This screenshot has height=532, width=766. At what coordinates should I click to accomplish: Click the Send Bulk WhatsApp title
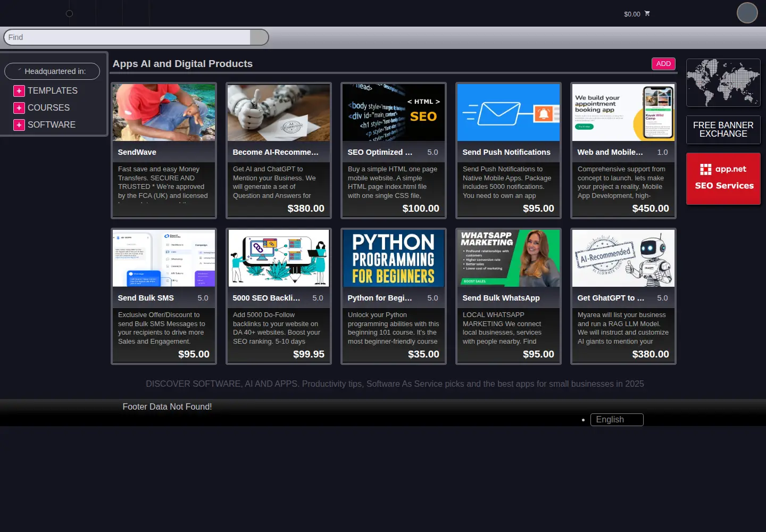click(501, 298)
